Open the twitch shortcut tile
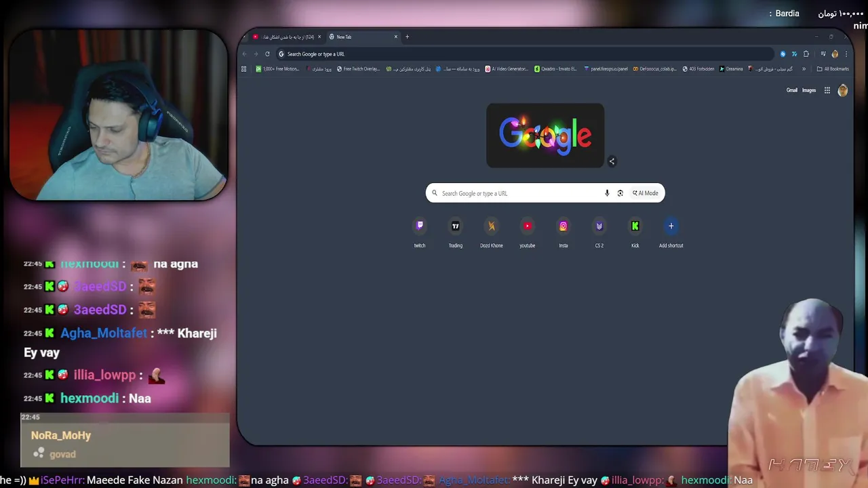 pos(420,232)
